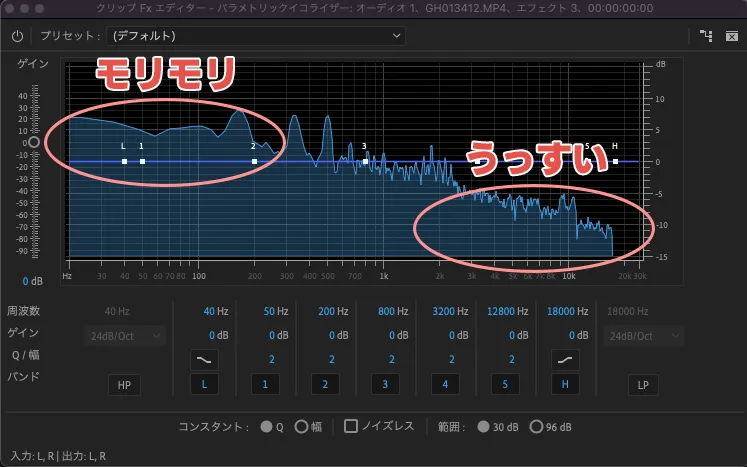Select the 幅 constant radio button
747x467 pixels.
[x=301, y=426]
